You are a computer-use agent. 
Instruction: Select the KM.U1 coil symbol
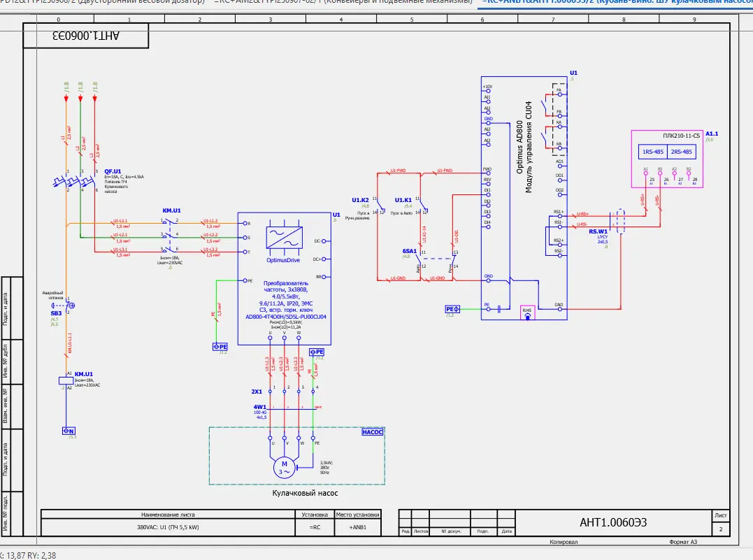(x=66, y=380)
